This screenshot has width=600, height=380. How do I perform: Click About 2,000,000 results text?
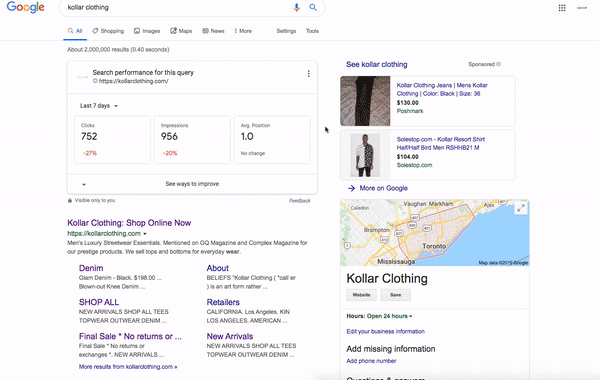118,50
